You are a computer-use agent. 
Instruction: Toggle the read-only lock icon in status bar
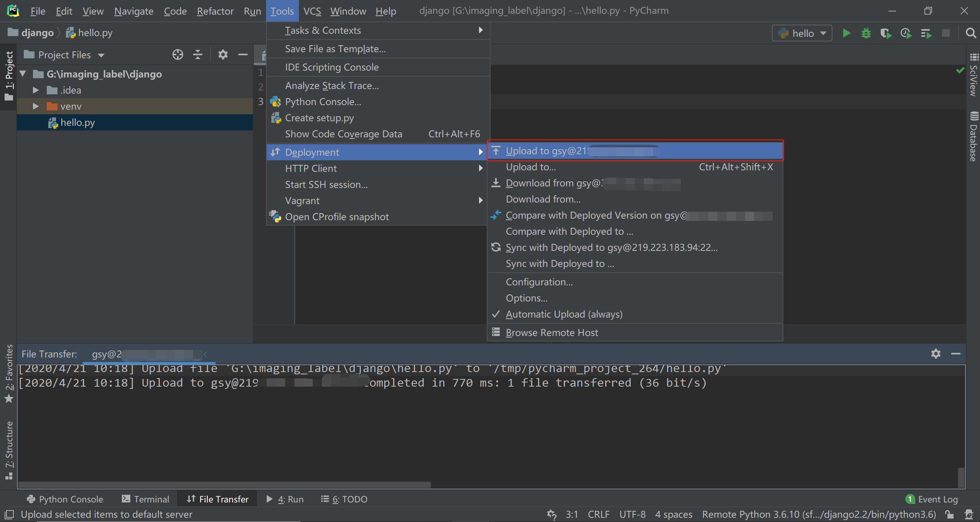point(949,514)
